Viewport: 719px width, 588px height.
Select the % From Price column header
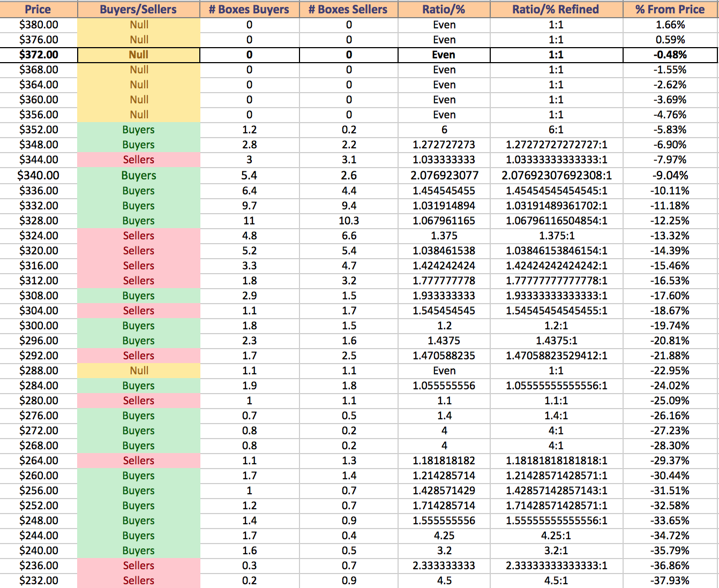point(670,9)
